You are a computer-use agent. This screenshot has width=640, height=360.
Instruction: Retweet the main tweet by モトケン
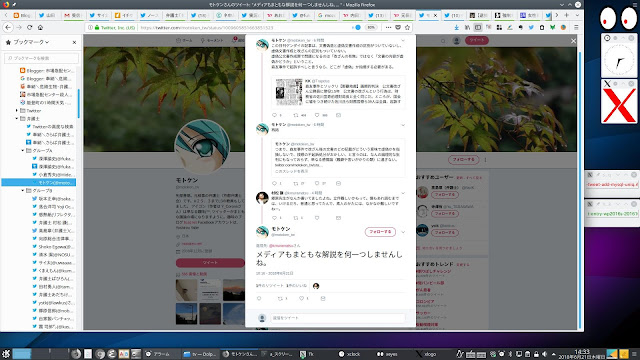280,298
